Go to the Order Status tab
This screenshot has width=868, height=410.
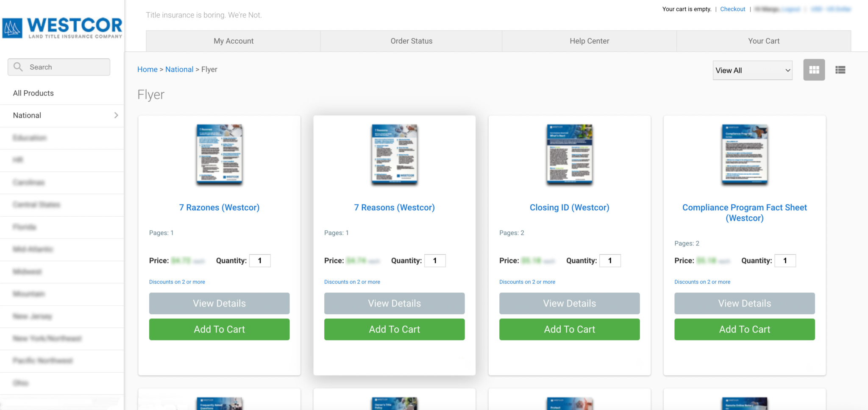(411, 41)
